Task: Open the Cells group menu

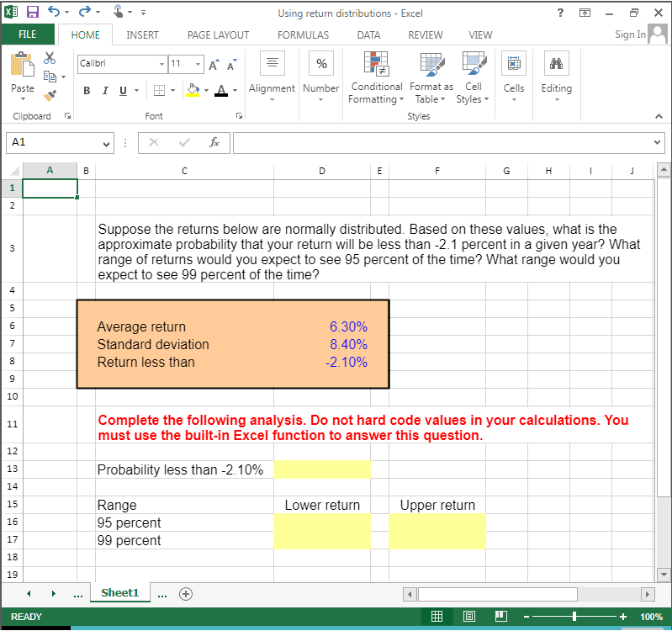Action: (513, 77)
